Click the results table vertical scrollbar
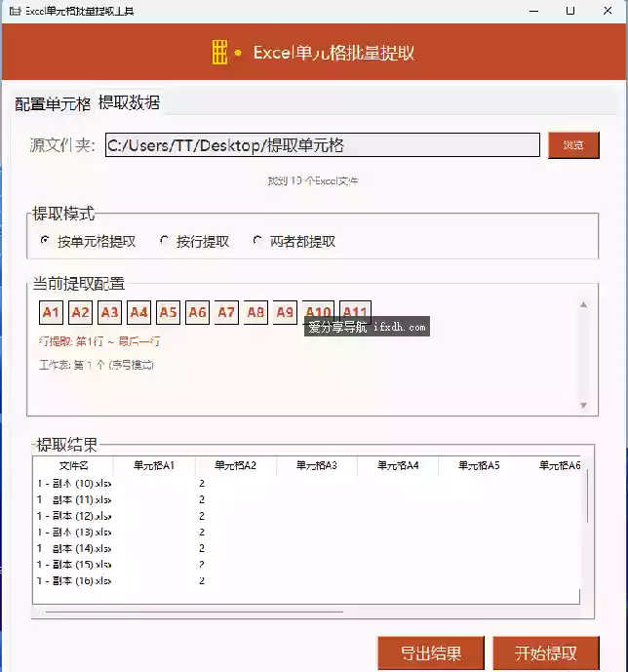 click(587, 495)
